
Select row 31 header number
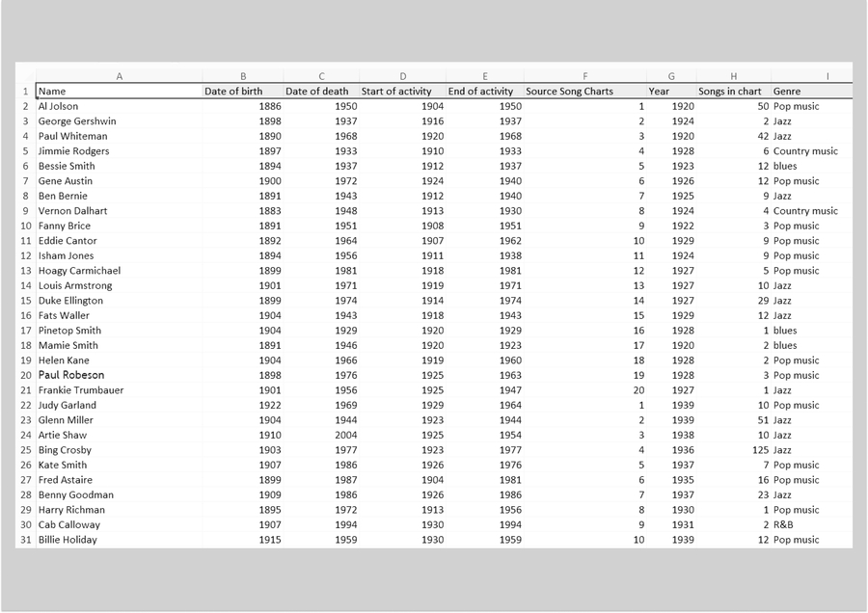click(25, 540)
